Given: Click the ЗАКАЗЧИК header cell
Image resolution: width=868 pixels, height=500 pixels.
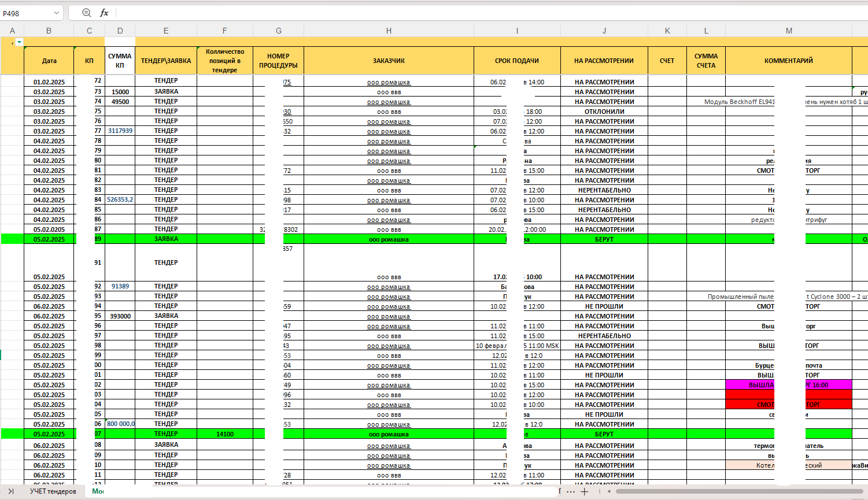Looking at the screenshot, I should (x=389, y=61).
